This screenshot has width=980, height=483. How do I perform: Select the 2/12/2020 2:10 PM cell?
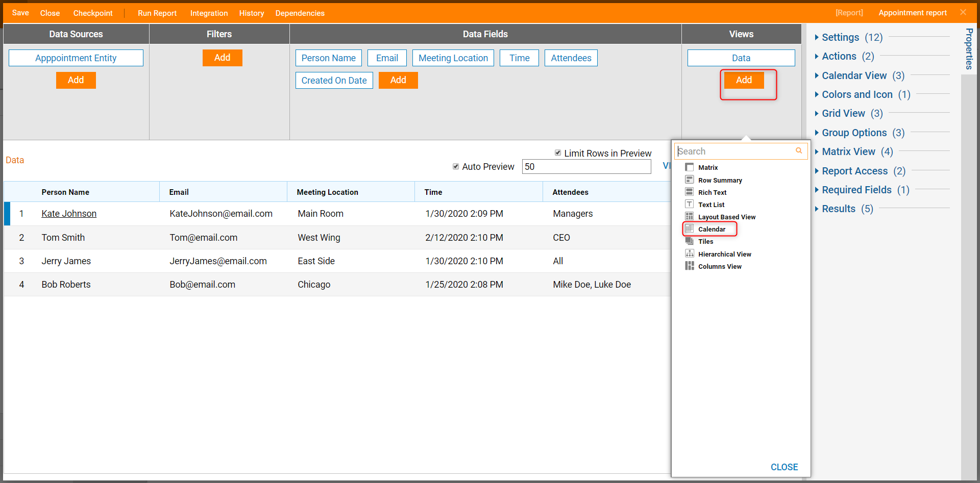(464, 238)
